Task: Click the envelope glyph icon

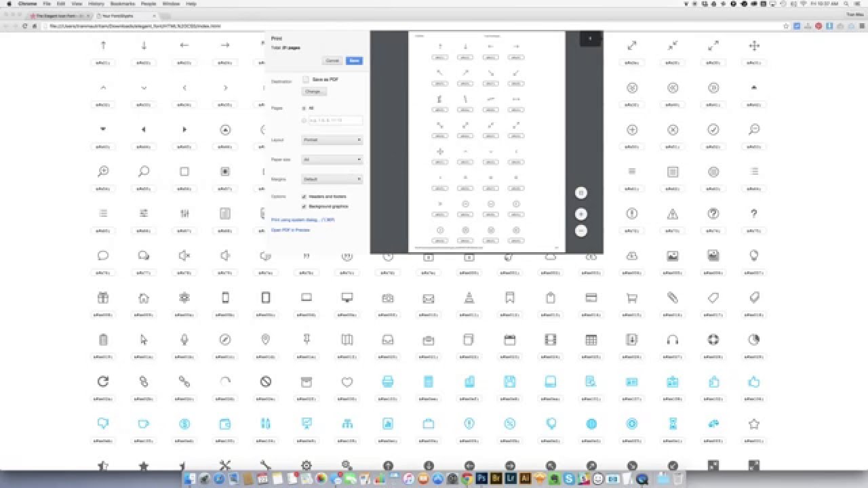Action: point(428,298)
